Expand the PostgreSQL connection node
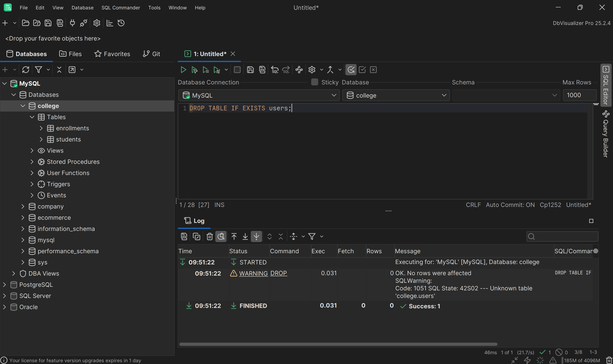This screenshot has width=613, height=364. pyautogui.click(x=4, y=285)
